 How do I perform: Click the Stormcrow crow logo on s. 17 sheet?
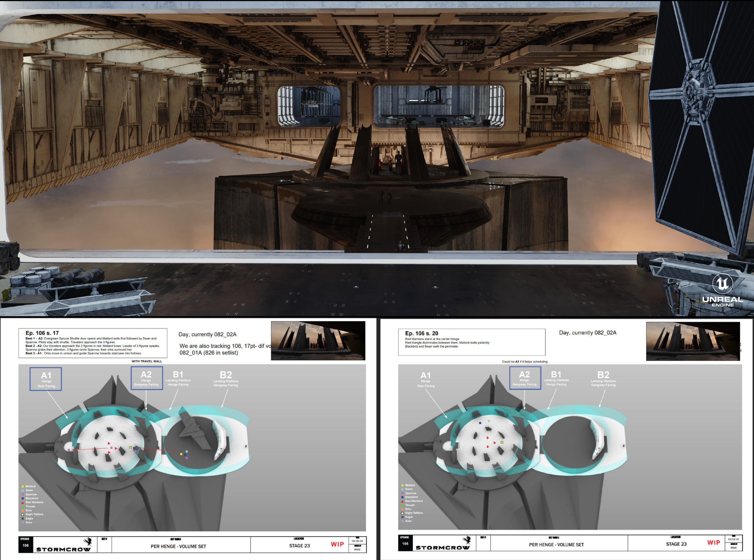88,541
